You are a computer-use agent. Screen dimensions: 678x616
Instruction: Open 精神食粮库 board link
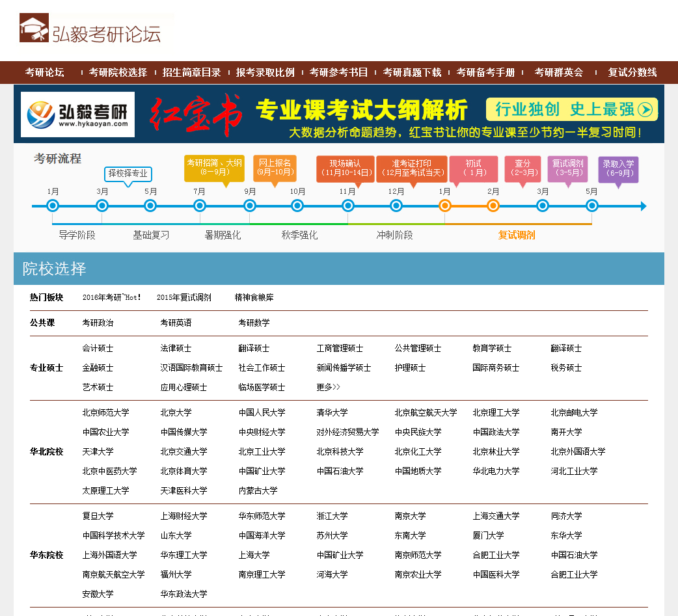point(254,297)
